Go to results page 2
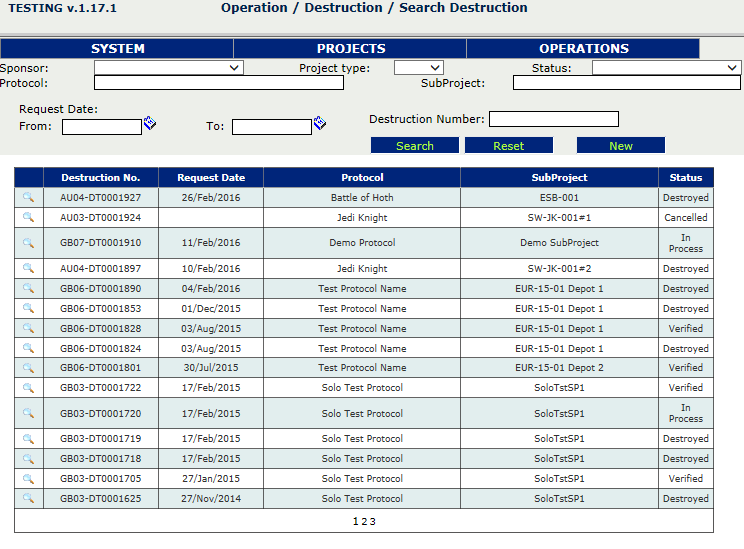The image size is (744, 549). (x=364, y=521)
